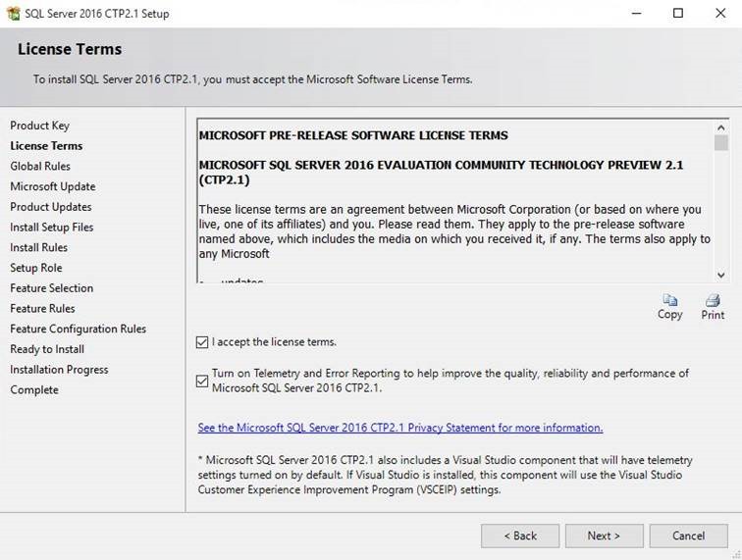The image size is (742, 560).
Task: Select Microsoft Update step in sidebar
Action: (53, 186)
